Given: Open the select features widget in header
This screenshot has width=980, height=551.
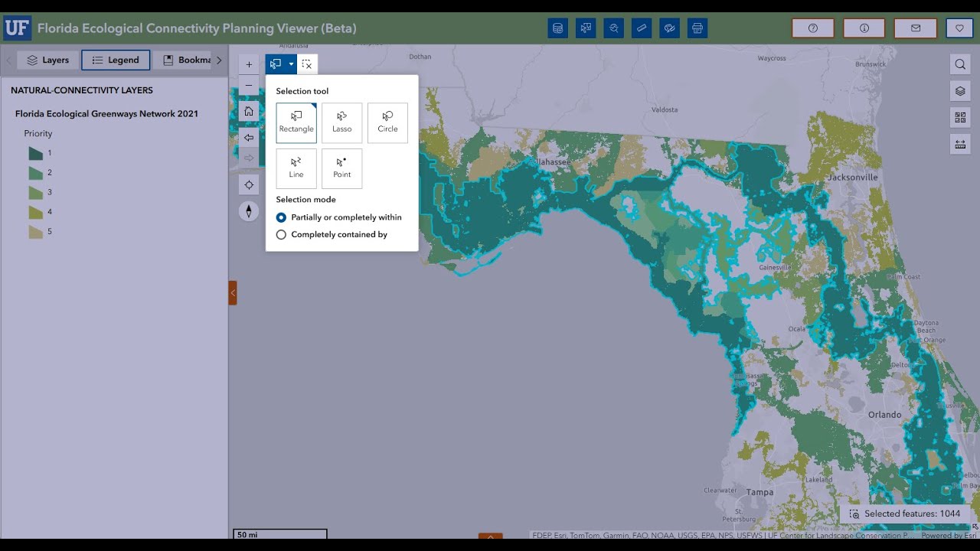Looking at the screenshot, I should tap(586, 28).
